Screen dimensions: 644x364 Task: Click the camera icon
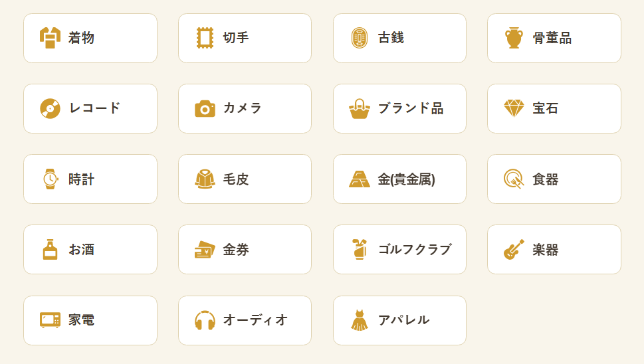tap(205, 108)
